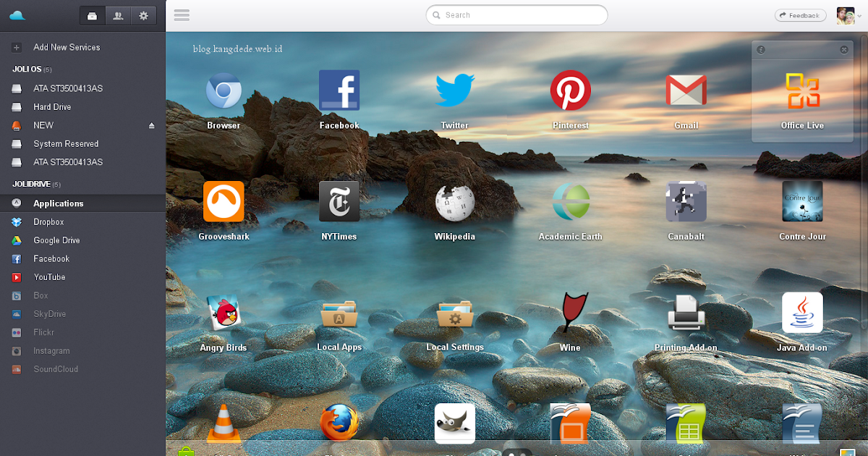Open the user avatar dropdown
Screen dimensions: 868x456
point(848,15)
